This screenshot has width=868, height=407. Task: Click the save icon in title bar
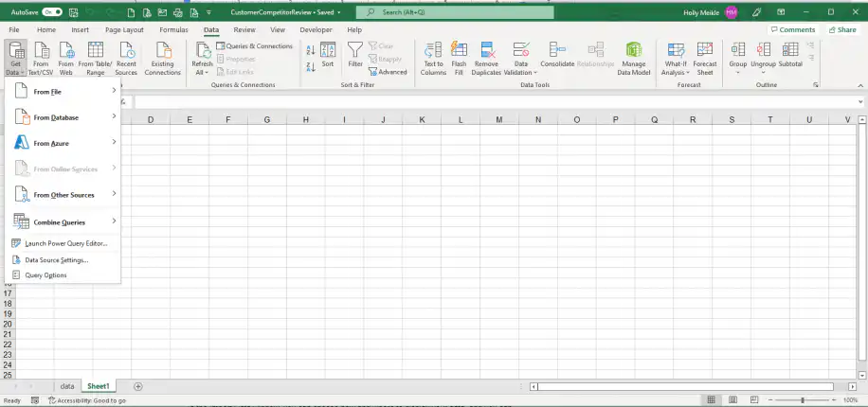point(74,12)
